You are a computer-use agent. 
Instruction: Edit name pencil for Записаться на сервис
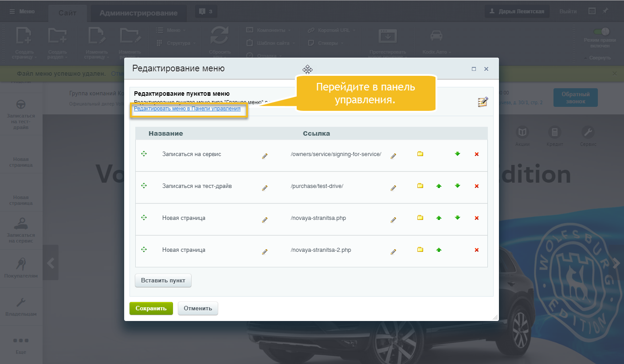point(265,156)
